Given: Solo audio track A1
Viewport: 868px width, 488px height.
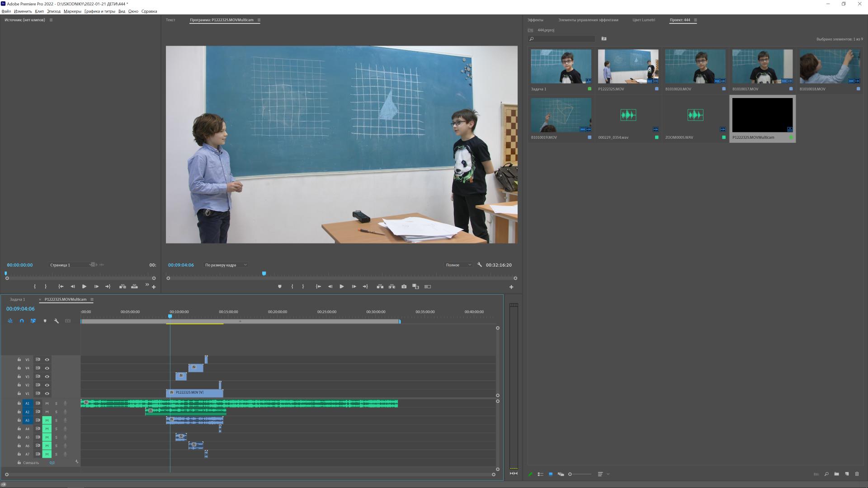Looking at the screenshot, I should 56,404.
